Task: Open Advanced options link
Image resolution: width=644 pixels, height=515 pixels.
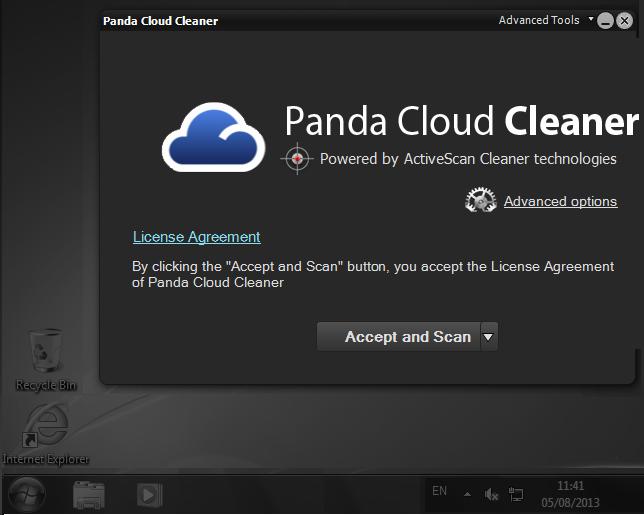Action: (x=560, y=201)
